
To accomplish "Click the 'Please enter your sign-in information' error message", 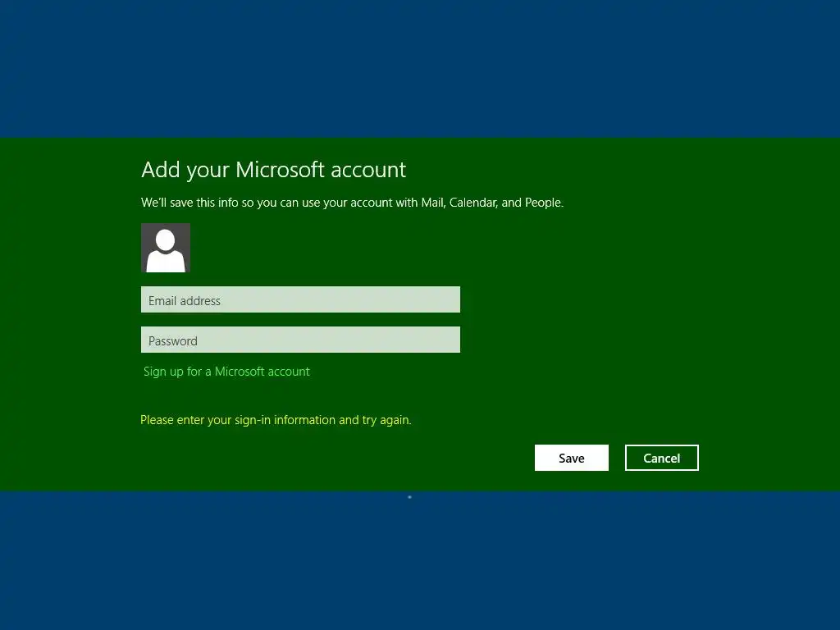I will 276,420.
